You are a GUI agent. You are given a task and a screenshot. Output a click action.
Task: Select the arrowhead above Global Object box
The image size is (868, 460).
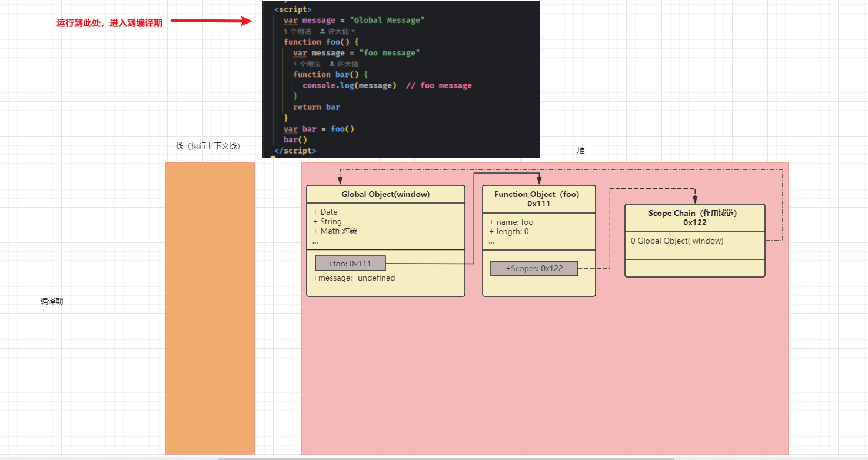(x=338, y=181)
